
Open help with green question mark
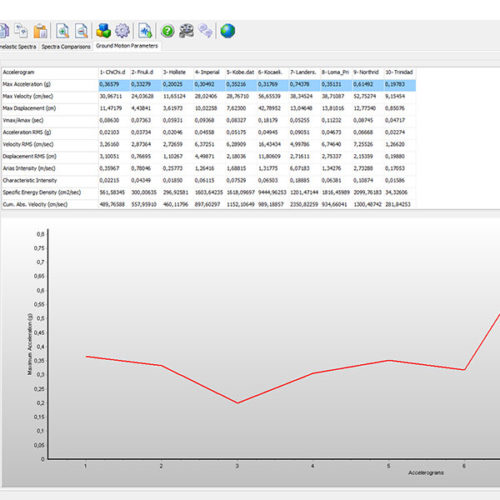click(x=168, y=31)
